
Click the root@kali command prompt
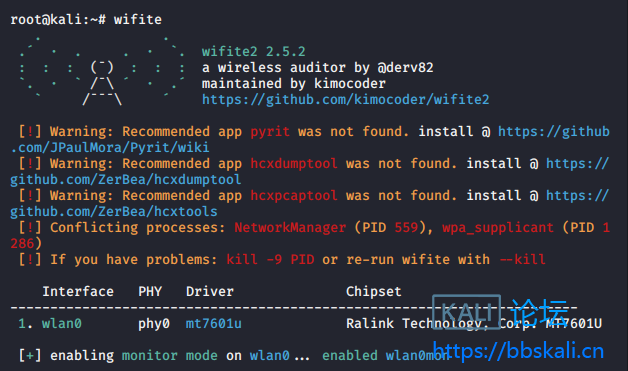point(58,19)
